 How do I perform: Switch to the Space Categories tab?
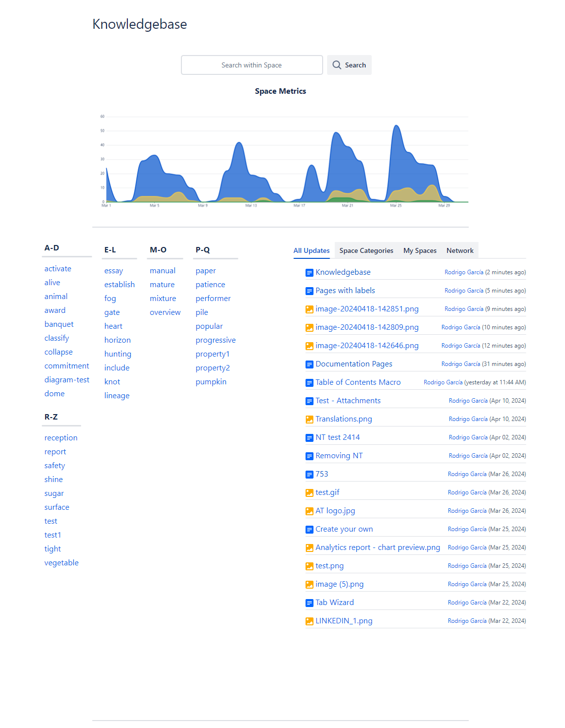click(366, 250)
